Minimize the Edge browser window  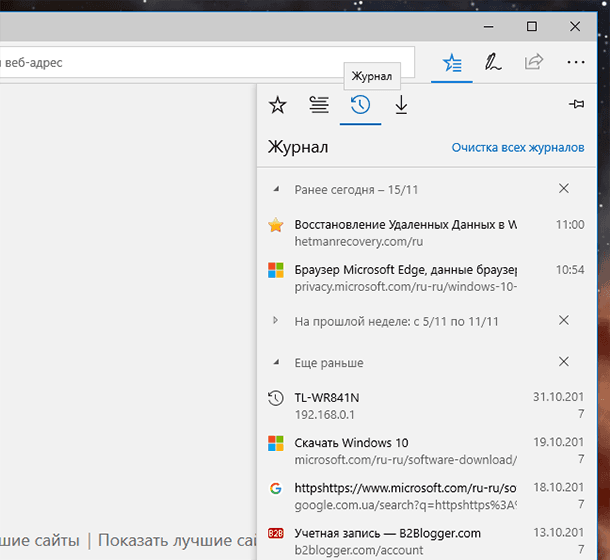click(489, 26)
